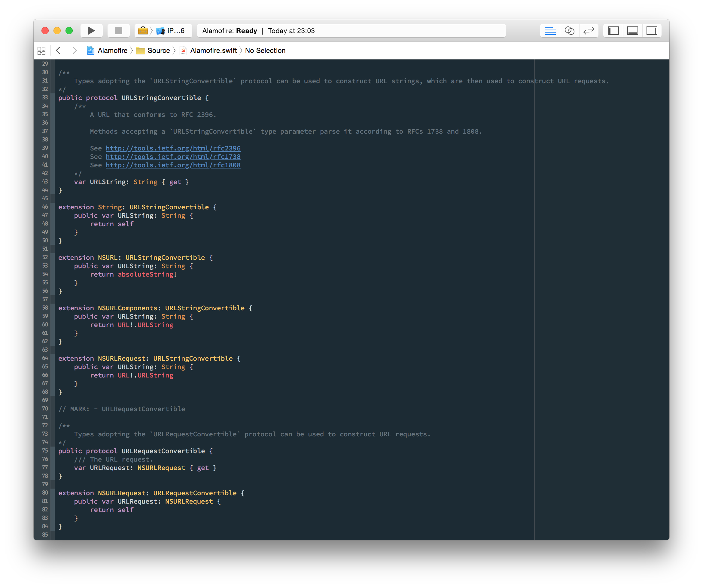This screenshot has height=588, width=703.
Task: Go back with the left arrow
Action: (58, 50)
